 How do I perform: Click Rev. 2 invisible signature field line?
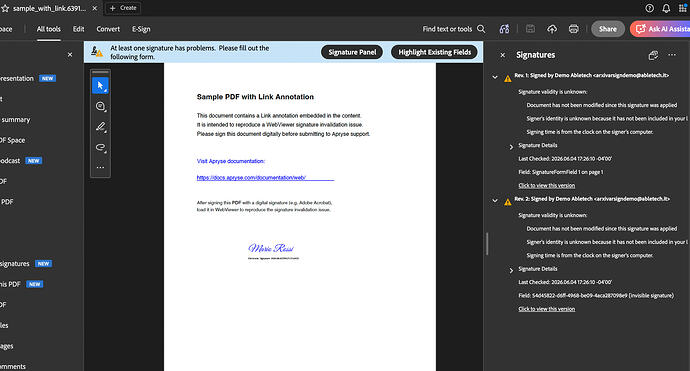click(x=596, y=295)
